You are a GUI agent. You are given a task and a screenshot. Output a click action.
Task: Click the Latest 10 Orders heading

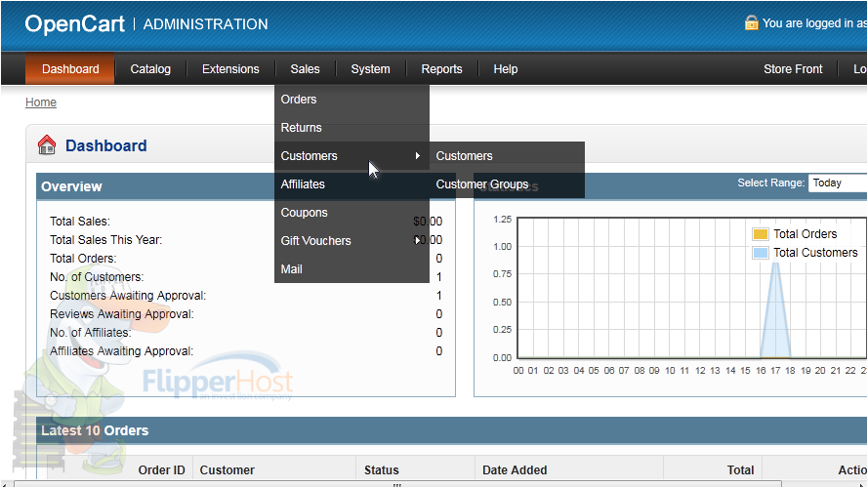95,430
